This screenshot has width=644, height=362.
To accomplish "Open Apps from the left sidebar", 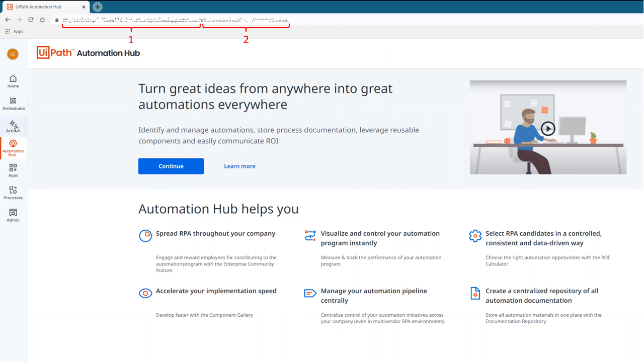I will 13,170.
